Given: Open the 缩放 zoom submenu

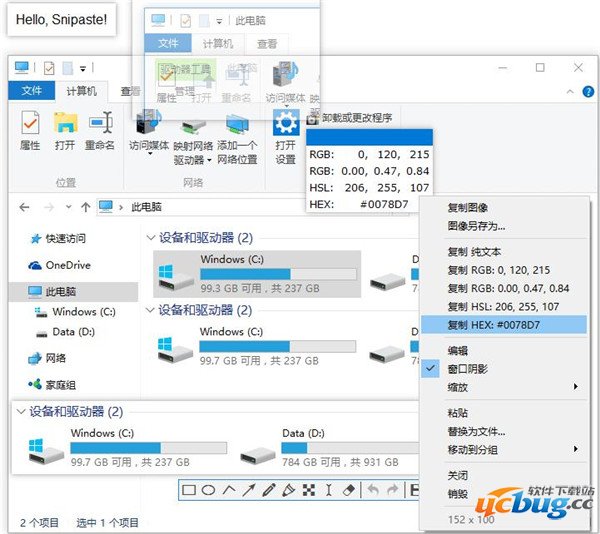Looking at the screenshot, I should point(504,387).
